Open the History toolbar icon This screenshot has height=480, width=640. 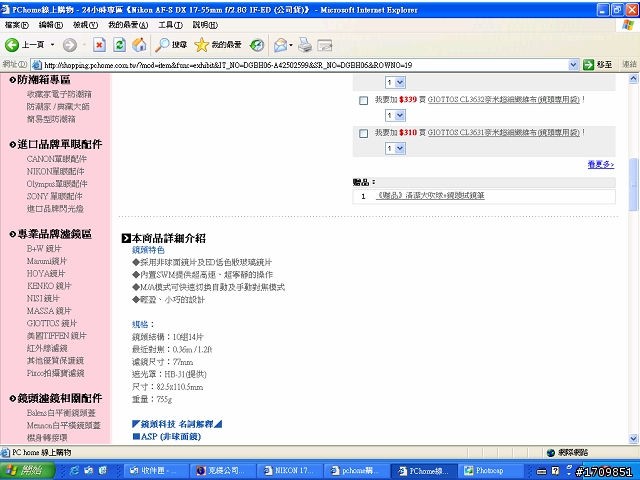click(257, 45)
